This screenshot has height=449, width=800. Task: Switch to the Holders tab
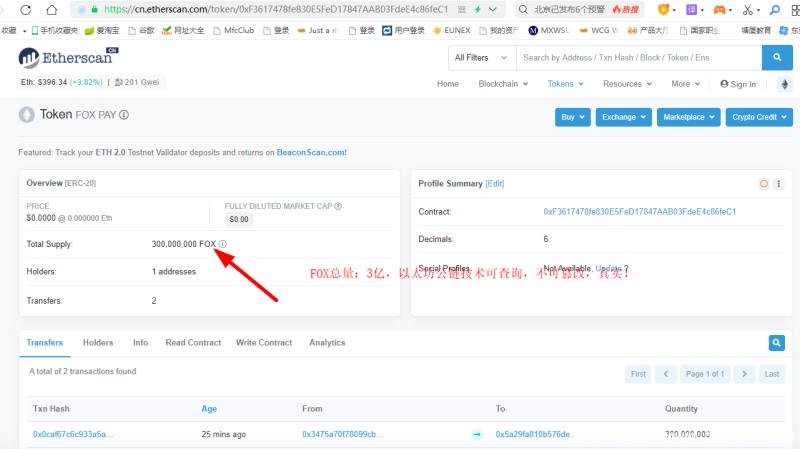(x=98, y=343)
